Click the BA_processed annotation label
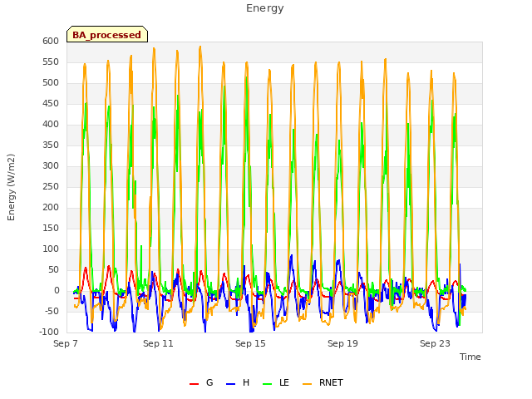 (x=107, y=34)
